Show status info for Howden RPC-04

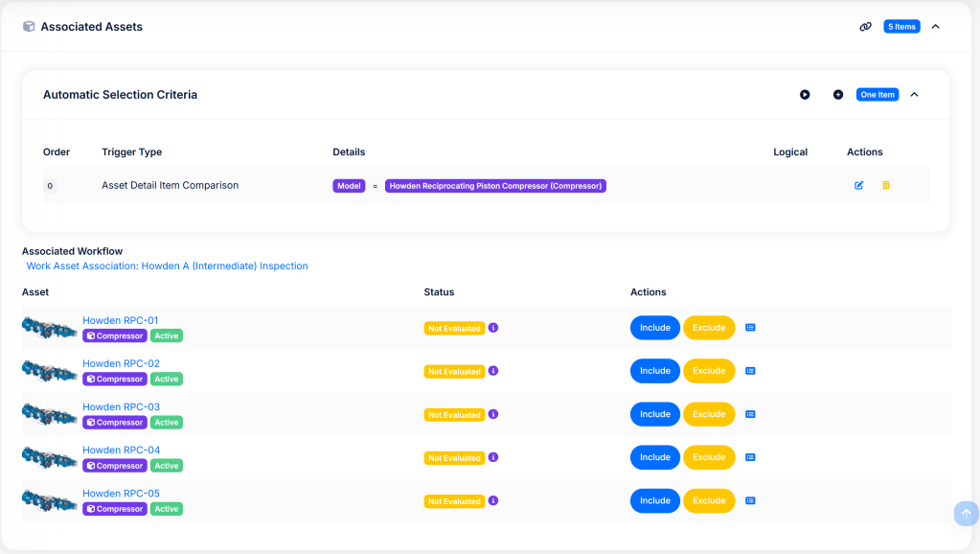click(493, 457)
